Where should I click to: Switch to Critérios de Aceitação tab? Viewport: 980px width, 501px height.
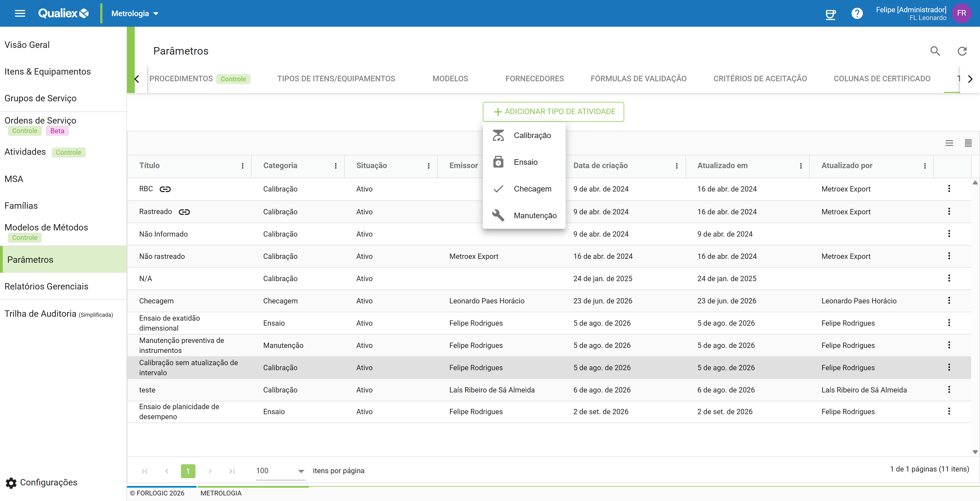[760, 79]
